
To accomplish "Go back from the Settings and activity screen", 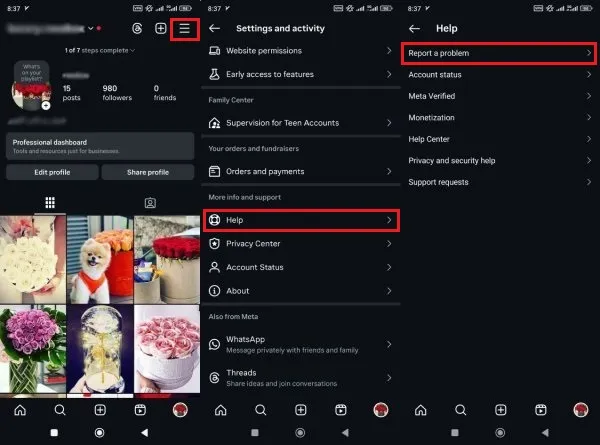I will click(214, 28).
